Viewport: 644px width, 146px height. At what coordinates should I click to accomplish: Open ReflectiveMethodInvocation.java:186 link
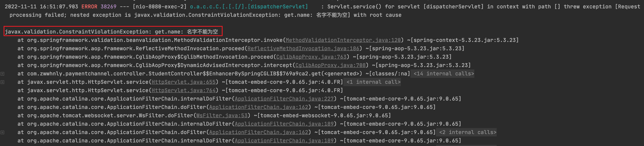click(303, 48)
